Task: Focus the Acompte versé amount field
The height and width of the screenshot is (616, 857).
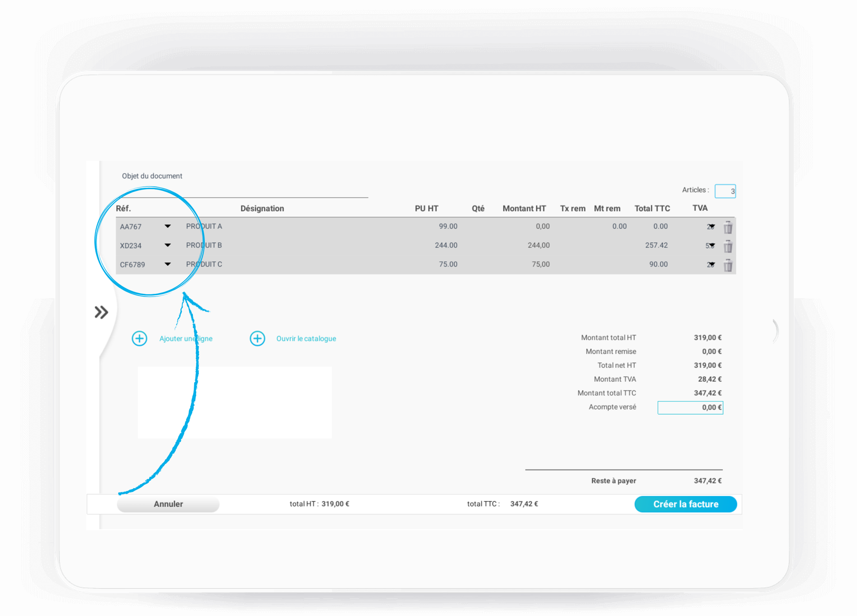Action: [690, 407]
